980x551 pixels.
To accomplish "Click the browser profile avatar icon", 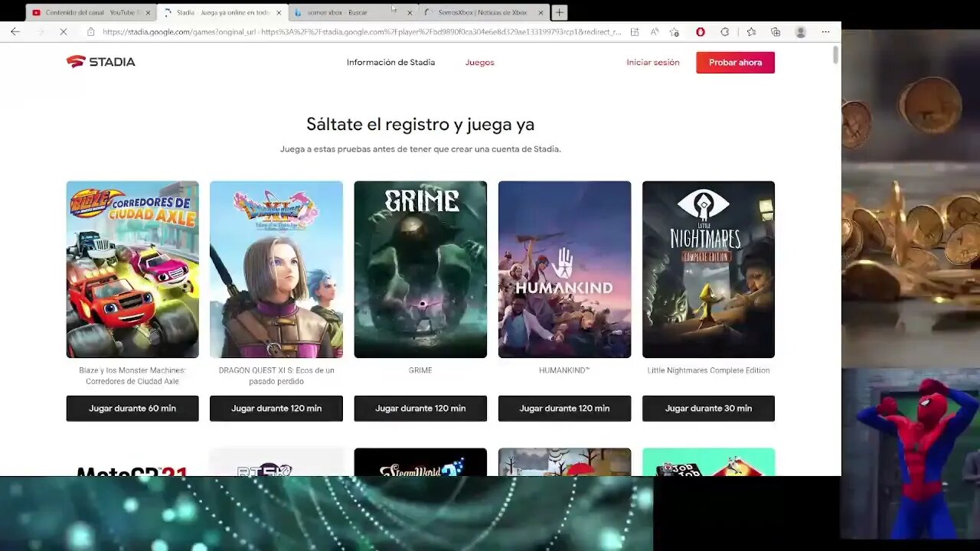I will click(x=800, y=32).
